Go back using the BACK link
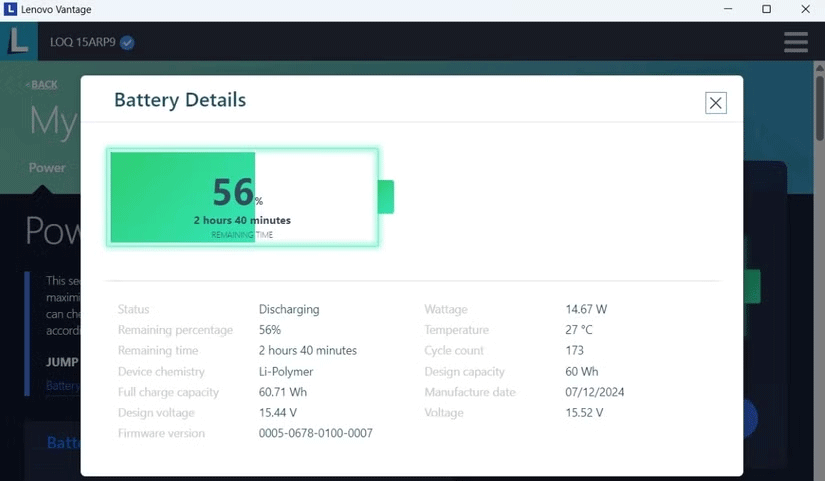The image size is (825, 481). coord(42,85)
